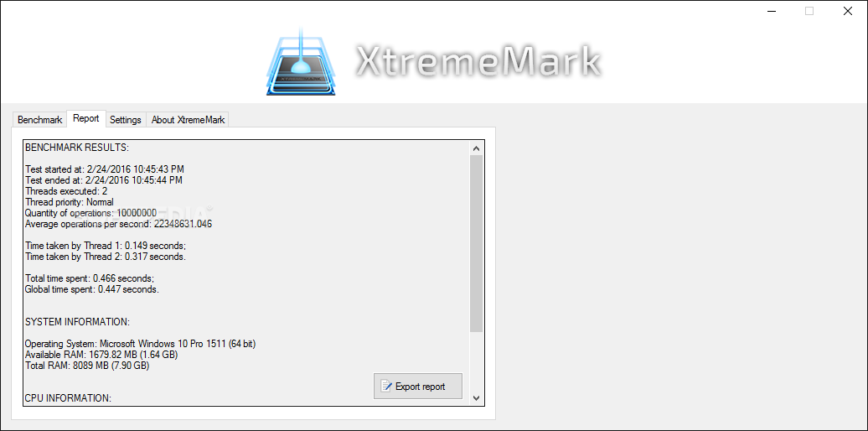Switch to the Benchmark tab
Viewport: 868px width, 431px height.
point(40,120)
